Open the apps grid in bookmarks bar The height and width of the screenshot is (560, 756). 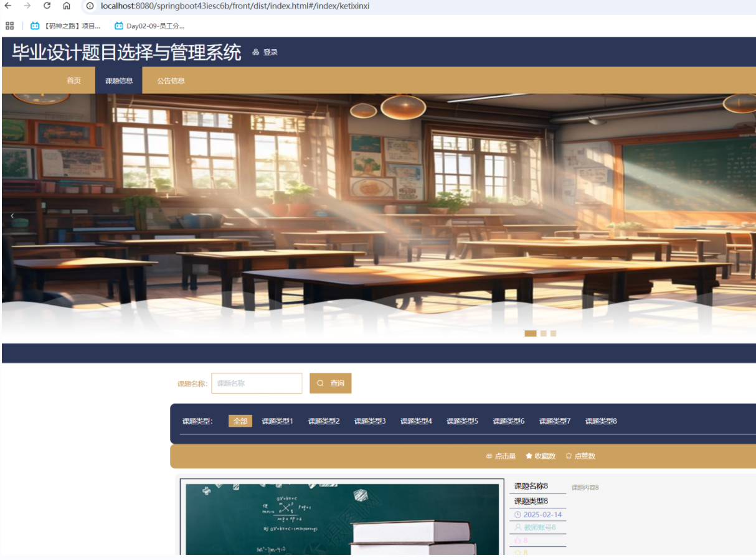[9, 26]
